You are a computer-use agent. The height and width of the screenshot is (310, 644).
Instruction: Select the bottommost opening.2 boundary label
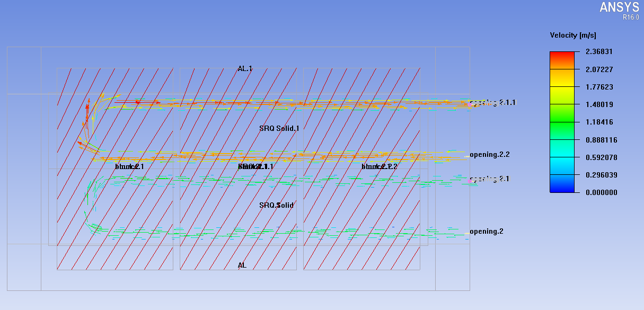pyautogui.click(x=486, y=232)
